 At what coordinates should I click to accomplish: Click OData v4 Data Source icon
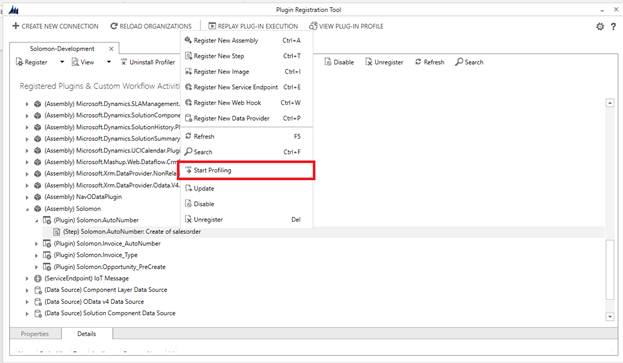tap(38, 301)
